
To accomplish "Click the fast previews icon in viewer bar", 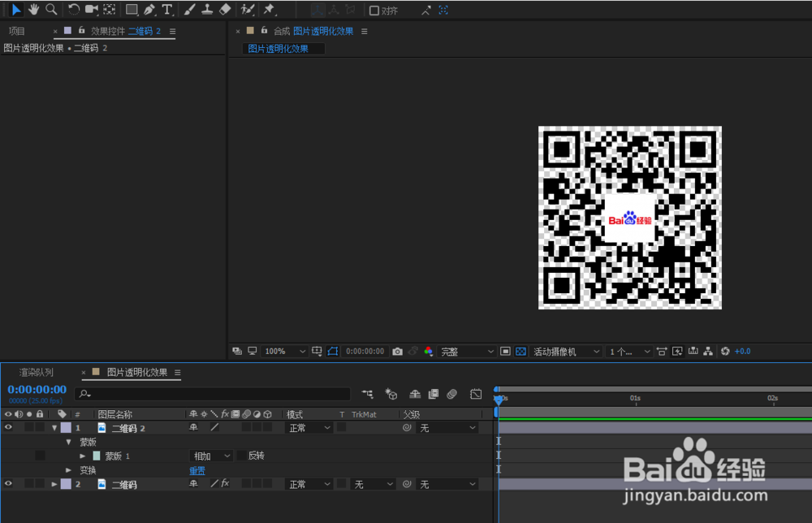I will coord(677,352).
